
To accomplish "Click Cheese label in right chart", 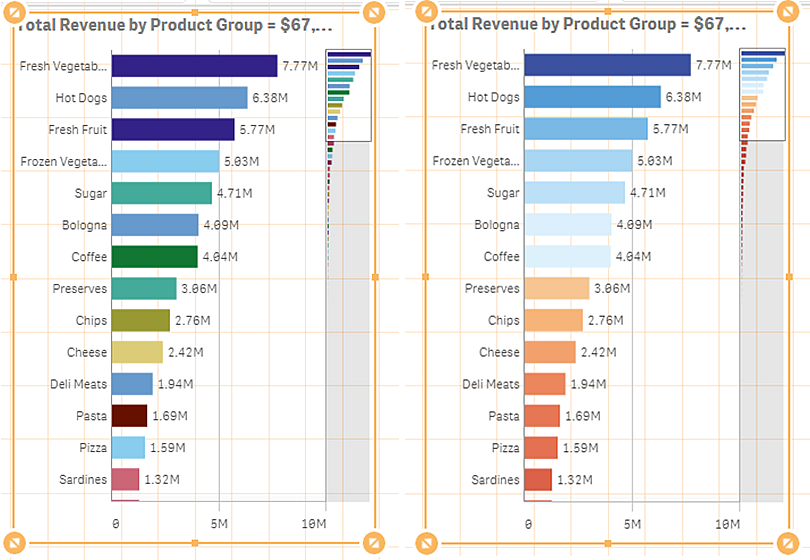I will 499,352.
